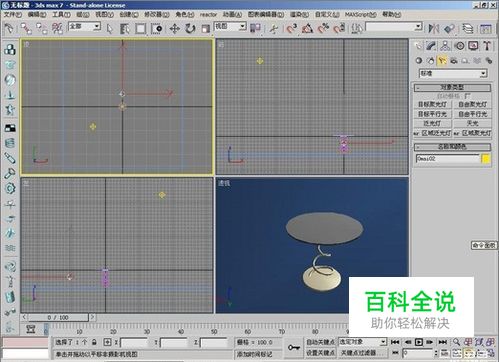Click the Mirror tool icon
This screenshot has width=499, height=362.
434,29
